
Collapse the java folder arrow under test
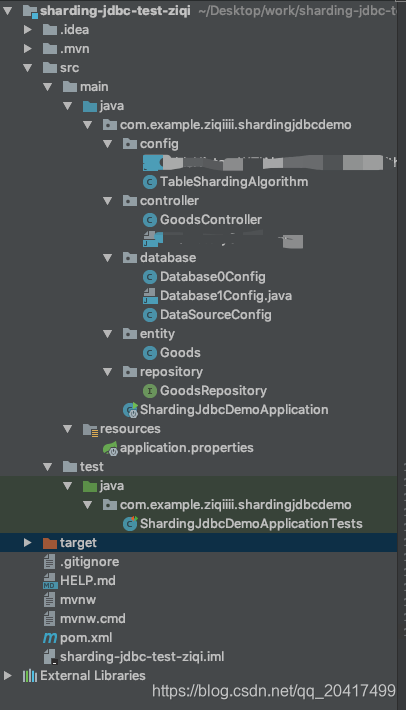point(67,486)
